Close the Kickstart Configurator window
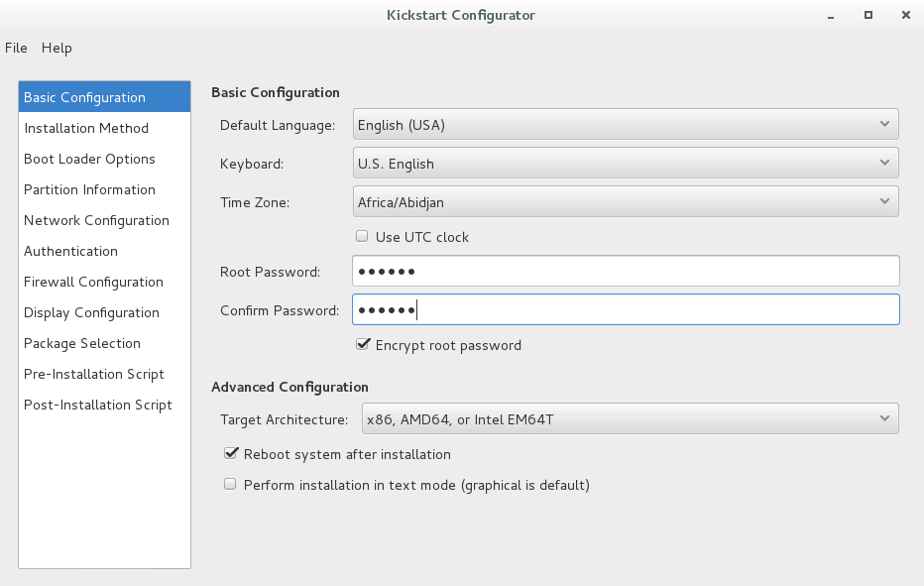 pos(905,16)
